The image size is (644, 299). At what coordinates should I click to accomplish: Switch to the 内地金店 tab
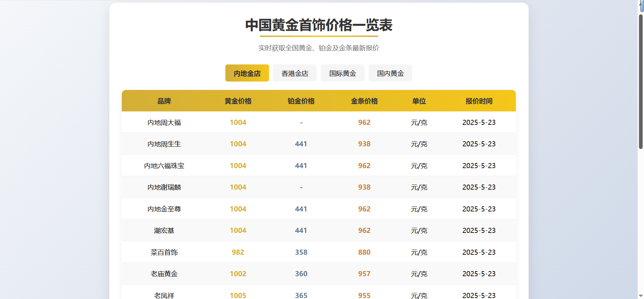(x=247, y=73)
